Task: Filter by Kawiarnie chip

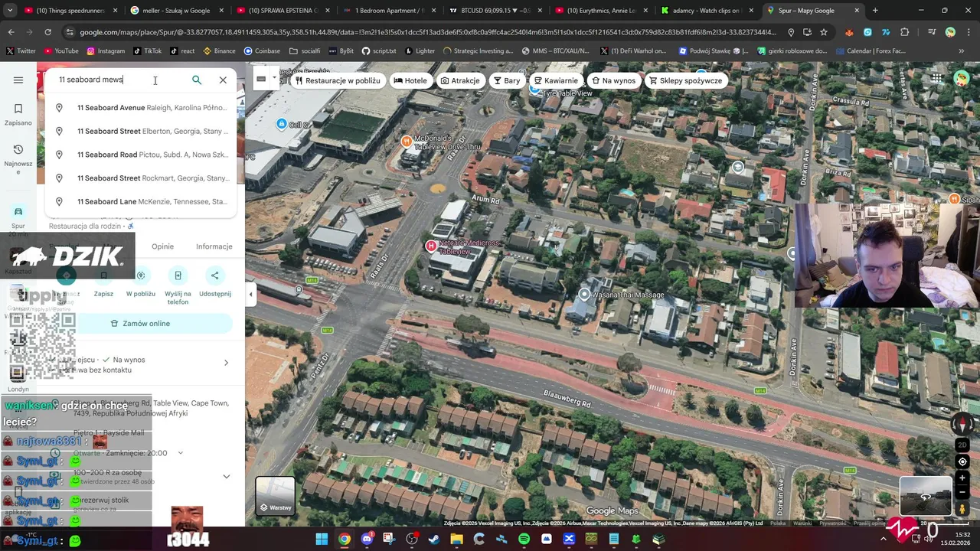Action: 556,80
